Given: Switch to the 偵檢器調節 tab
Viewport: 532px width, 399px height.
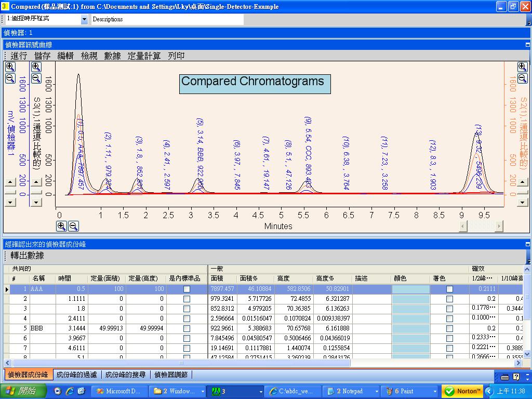Looking at the screenshot, I should click(x=171, y=375).
